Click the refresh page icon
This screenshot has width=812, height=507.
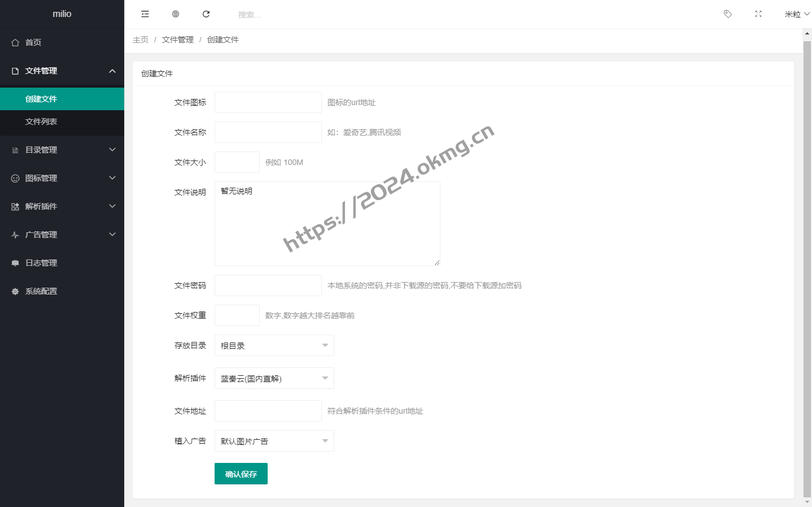coord(206,14)
